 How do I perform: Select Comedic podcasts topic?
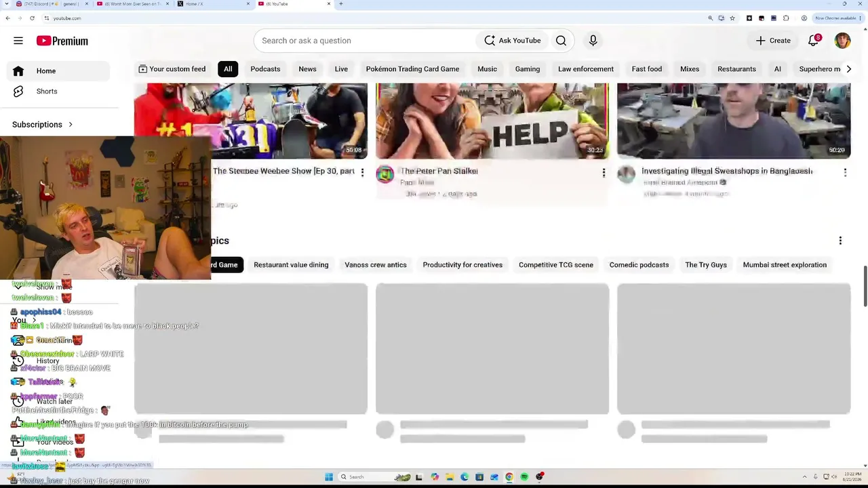point(639,265)
